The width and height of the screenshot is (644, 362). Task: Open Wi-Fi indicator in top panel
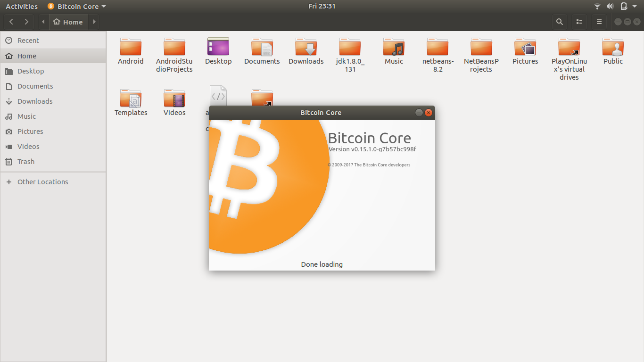tap(597, 6)
